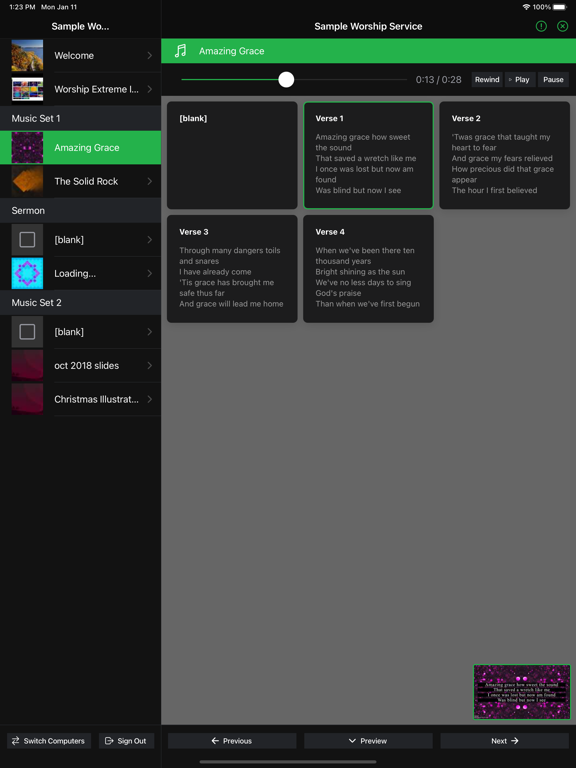Click the green exclamation info icon
Viewport: 576px width, 768px height.
coord(541,26)
